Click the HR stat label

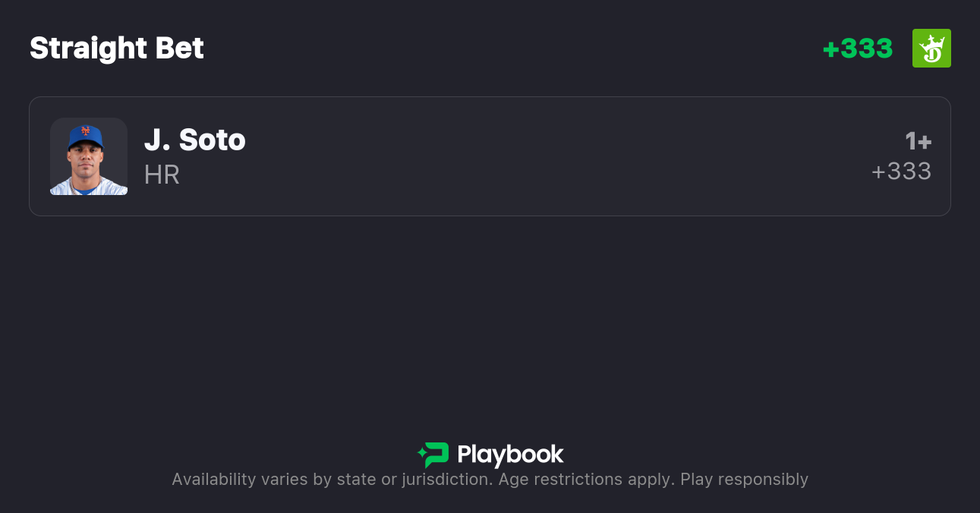[162, 175]
